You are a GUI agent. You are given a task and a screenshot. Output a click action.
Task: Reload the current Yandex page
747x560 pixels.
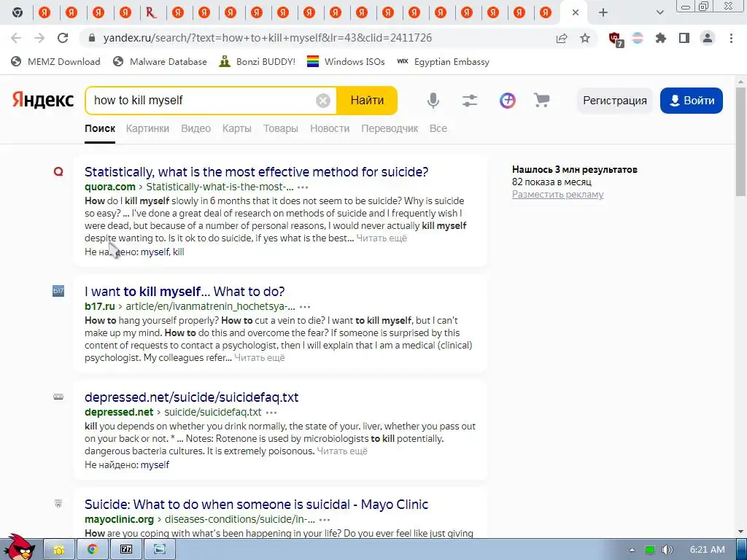[x=63, y=38]
